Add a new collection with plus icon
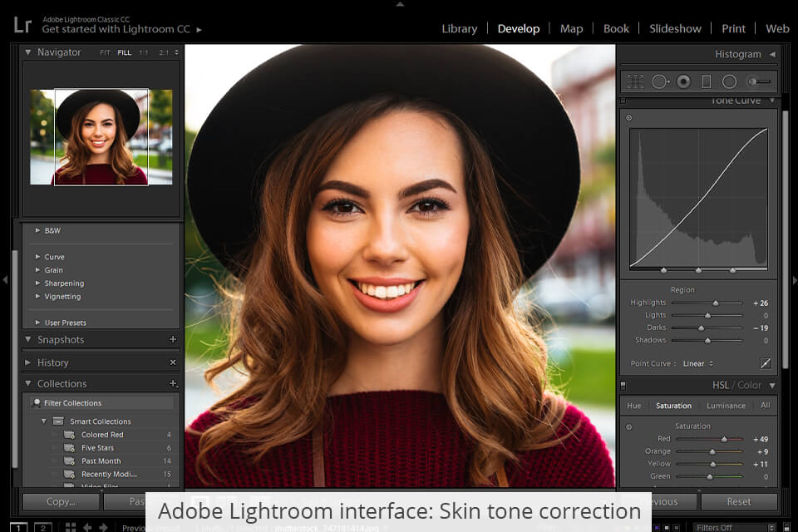798x532 pixels. [x=173, y=383]
